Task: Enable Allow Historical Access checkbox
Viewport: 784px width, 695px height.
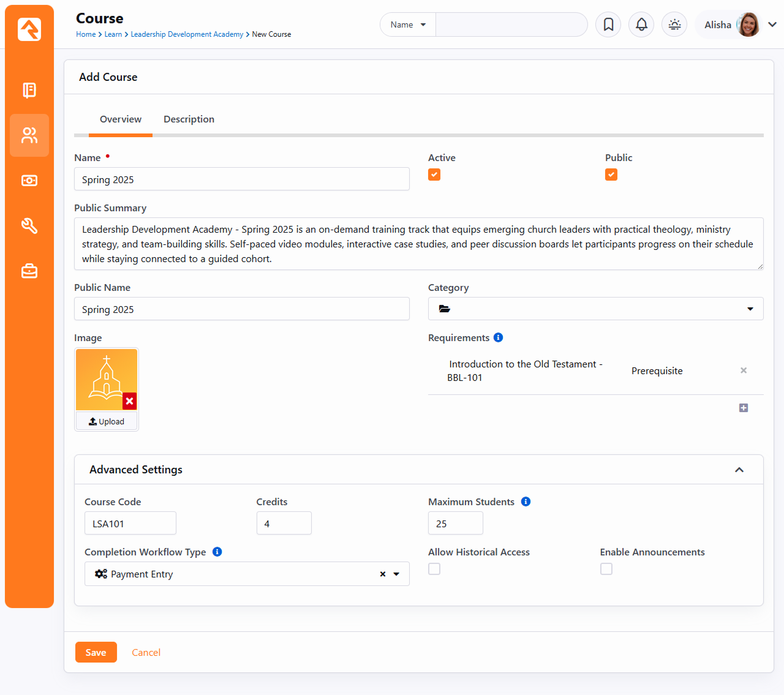Action: coord(434,569)
